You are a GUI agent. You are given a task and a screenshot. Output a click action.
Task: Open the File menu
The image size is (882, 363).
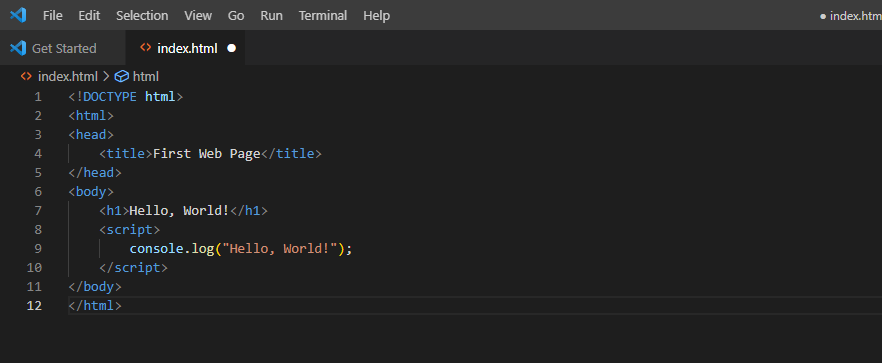(x=53, y=16)
